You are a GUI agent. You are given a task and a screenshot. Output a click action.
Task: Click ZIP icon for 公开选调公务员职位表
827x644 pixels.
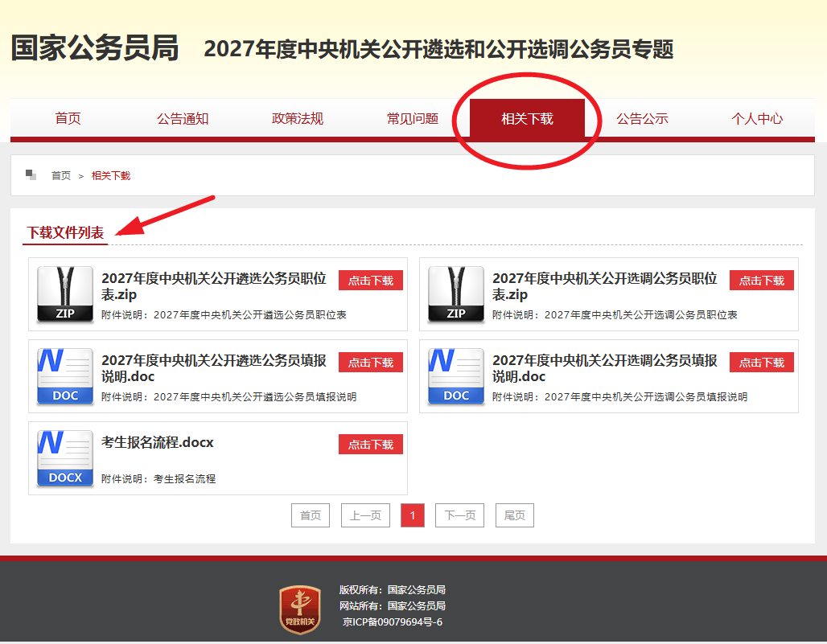(456, 294)
